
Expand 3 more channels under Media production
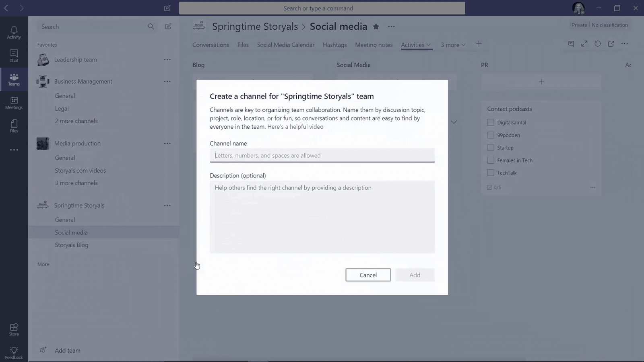76,183
